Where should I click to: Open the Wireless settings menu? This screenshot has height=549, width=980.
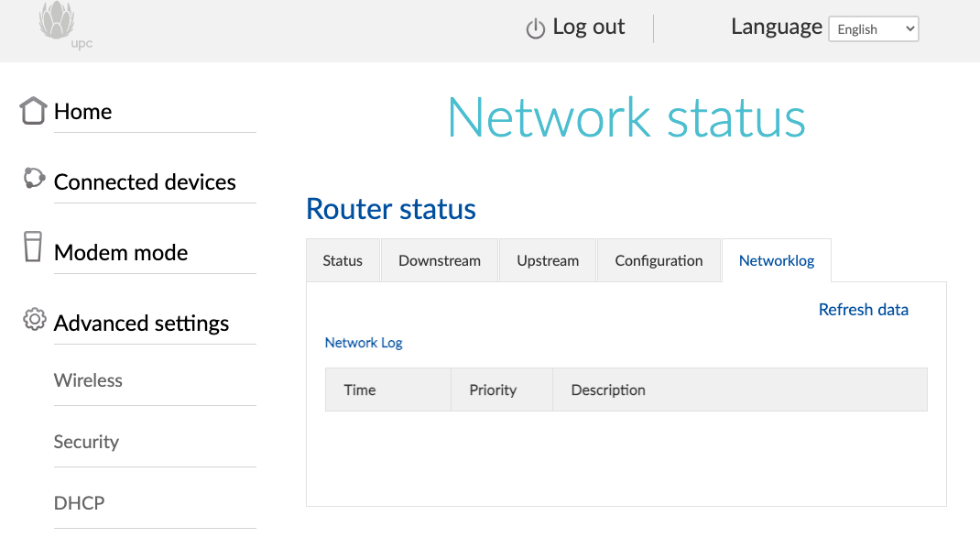tap(88, 380)
